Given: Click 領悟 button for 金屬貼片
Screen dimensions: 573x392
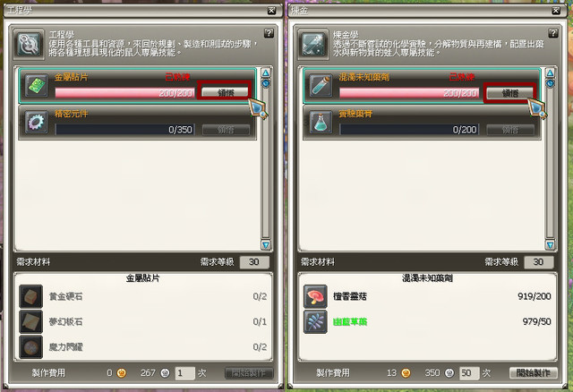Looking at the screenshot, I should (x=226, y=92).
